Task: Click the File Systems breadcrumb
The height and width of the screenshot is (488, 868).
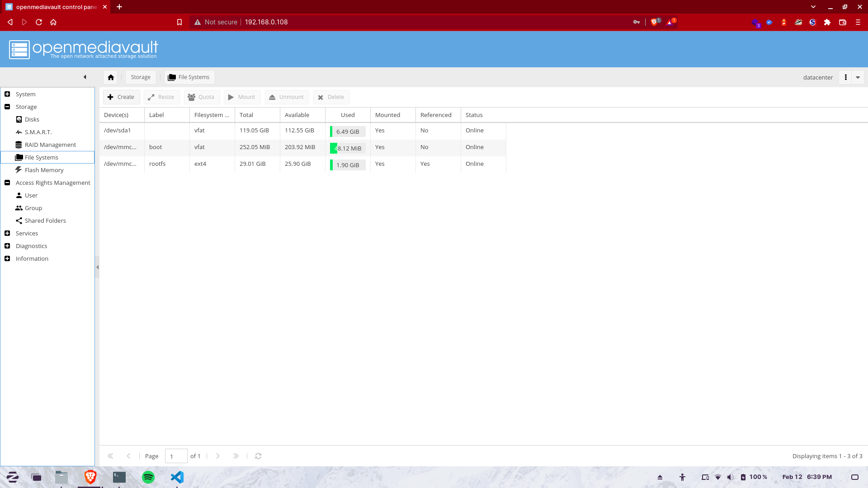Action: [x=189, y=77]
